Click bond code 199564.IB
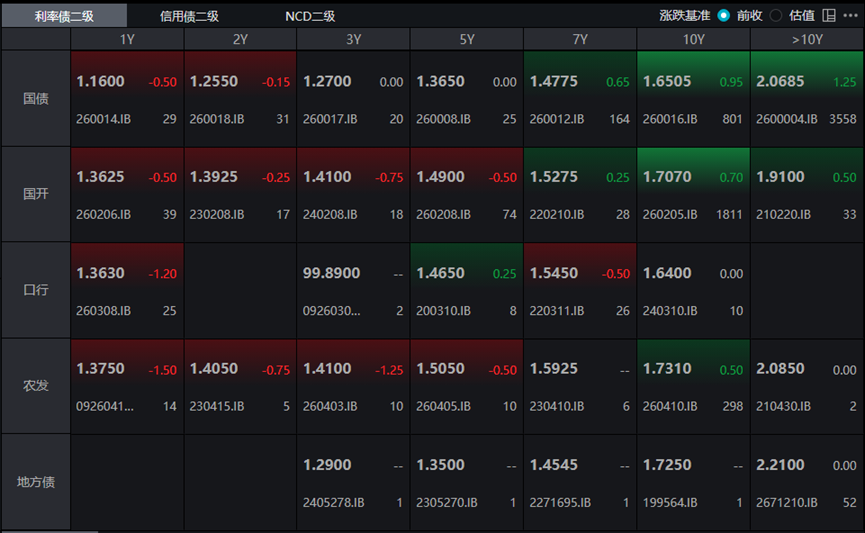The image size is (865, 533). pos(670,503)
